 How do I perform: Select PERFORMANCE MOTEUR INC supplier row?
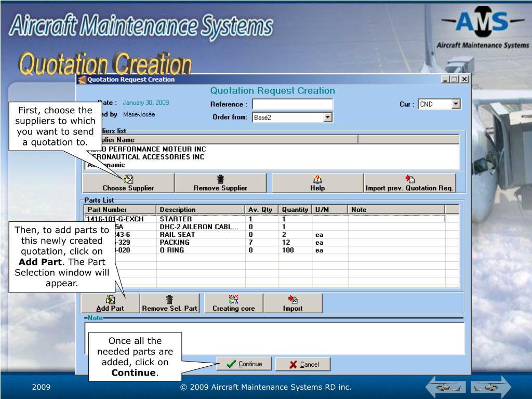[x=271, y=149]
